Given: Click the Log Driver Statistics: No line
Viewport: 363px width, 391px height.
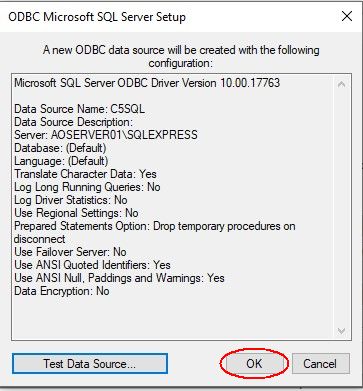Looking at the screenshot, I should coord(71,200).
